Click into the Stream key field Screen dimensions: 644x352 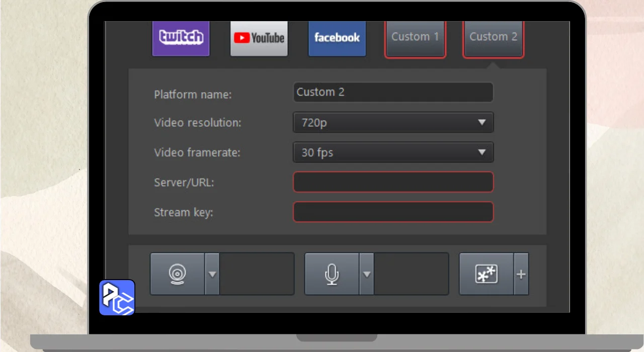point(393,212)
